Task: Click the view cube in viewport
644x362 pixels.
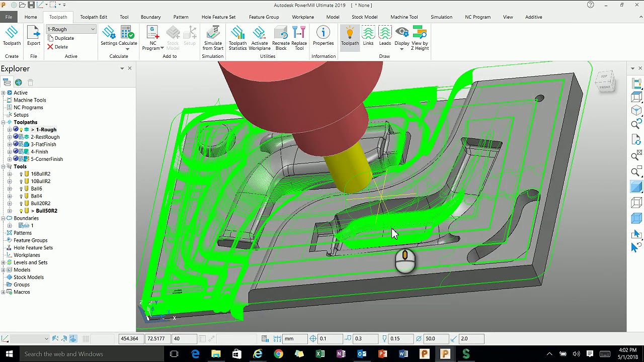Action: click(605, 82)
